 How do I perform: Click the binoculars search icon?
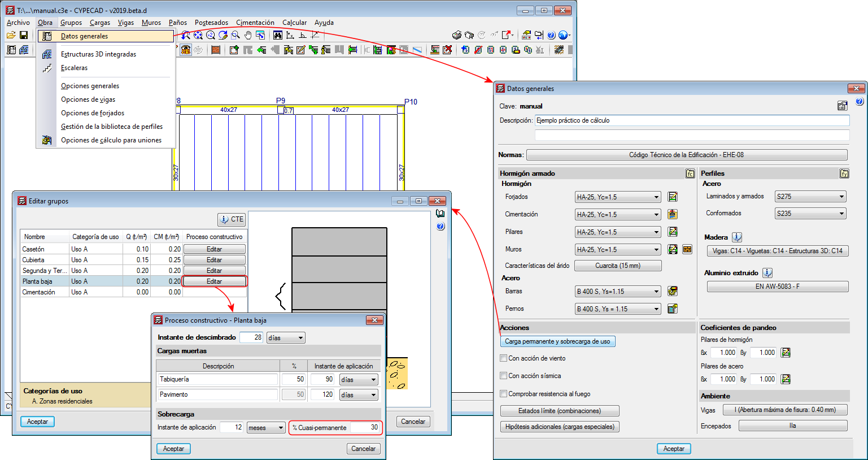pos(277,35)
